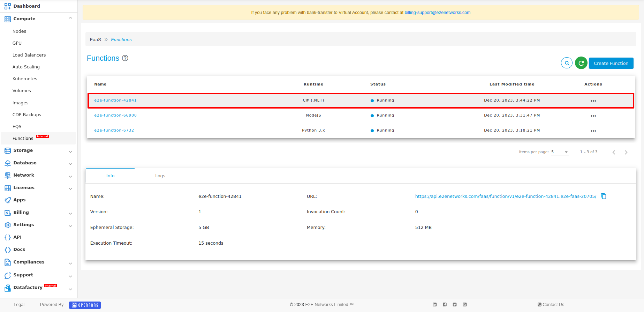
Task: Go to next page of functions
Action: 626,152
